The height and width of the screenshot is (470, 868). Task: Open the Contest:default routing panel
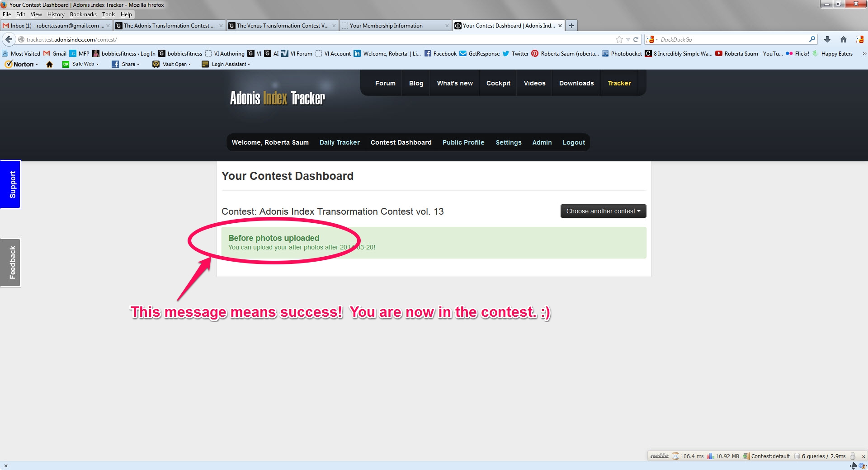click(766, 456)
